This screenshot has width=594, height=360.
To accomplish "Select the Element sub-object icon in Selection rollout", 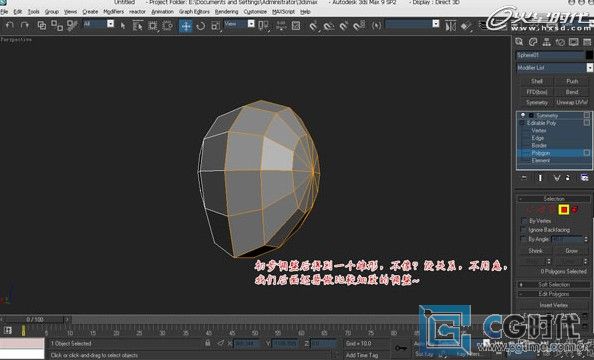I will (575, 209).
